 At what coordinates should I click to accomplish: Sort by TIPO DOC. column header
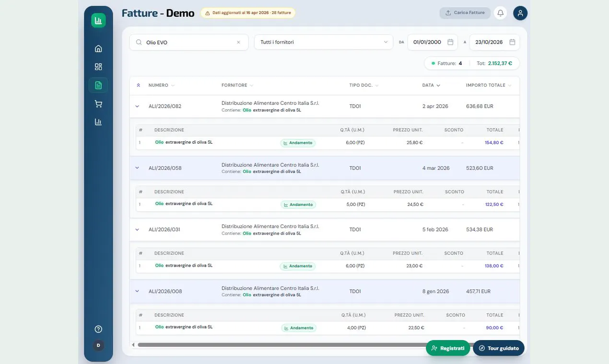[x=364, y=85]
